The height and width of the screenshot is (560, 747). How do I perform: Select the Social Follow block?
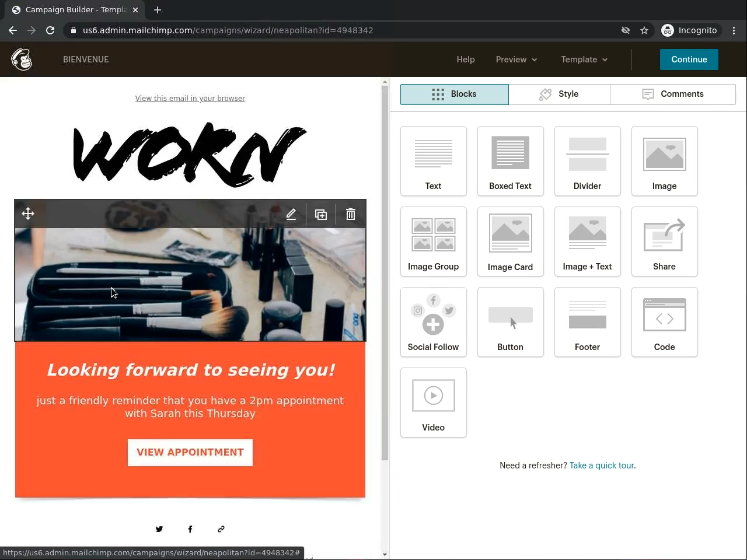coord(434,322)
